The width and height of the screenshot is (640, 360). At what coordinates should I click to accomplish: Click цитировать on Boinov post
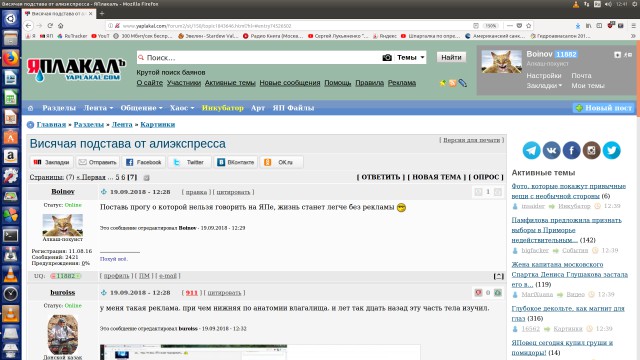point(233,192)
